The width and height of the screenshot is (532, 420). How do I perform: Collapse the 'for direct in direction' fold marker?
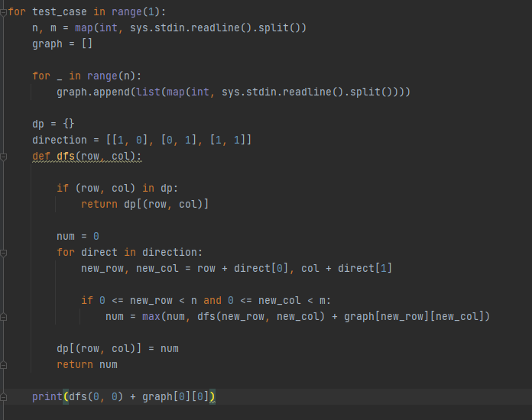(x=3, y=254)
